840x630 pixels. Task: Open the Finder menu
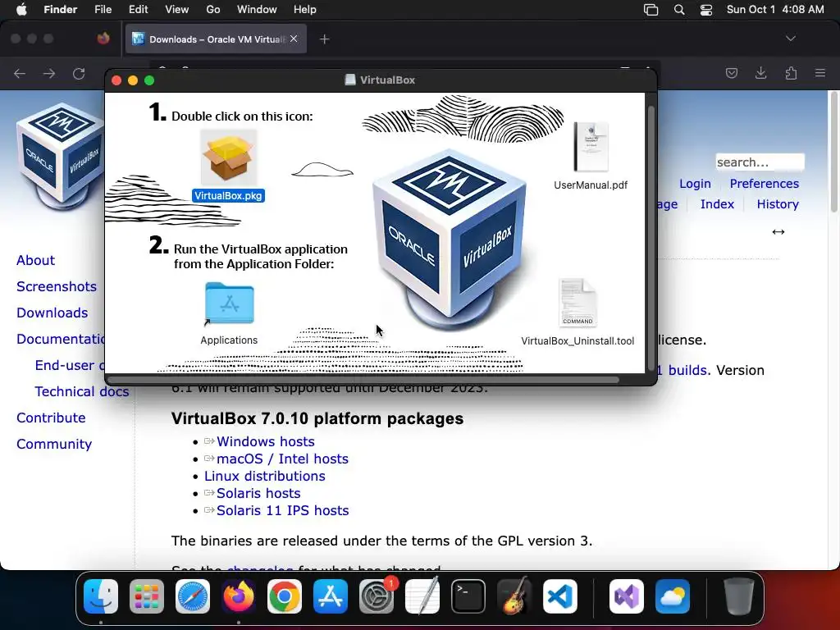click(x=61, y=10)
